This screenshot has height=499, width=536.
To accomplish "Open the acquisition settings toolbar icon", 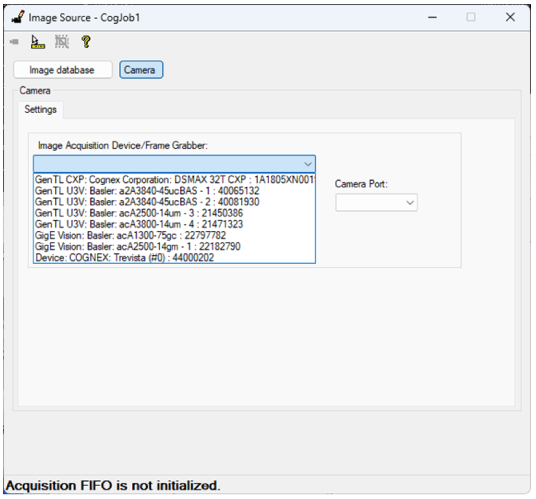I will [x=38, y=42].
